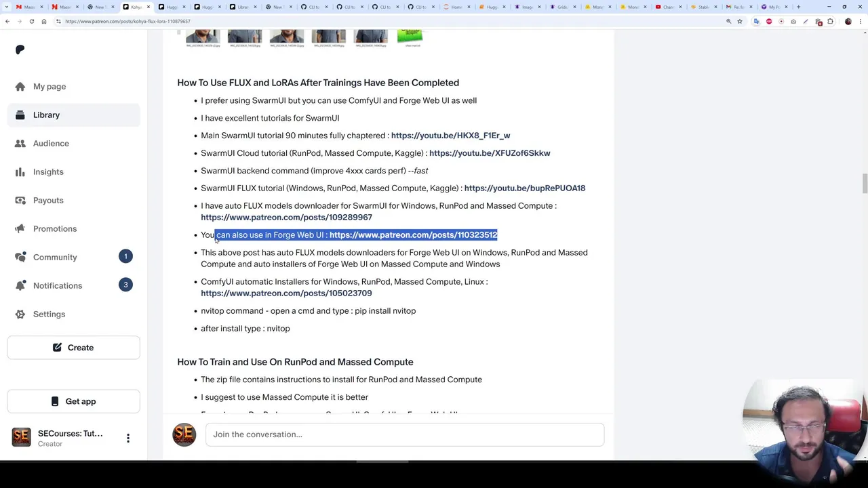Click the page vertical scrollbar thumb
Image resolution: width=868 pixels, height=488 pixels.
point(864,183)
